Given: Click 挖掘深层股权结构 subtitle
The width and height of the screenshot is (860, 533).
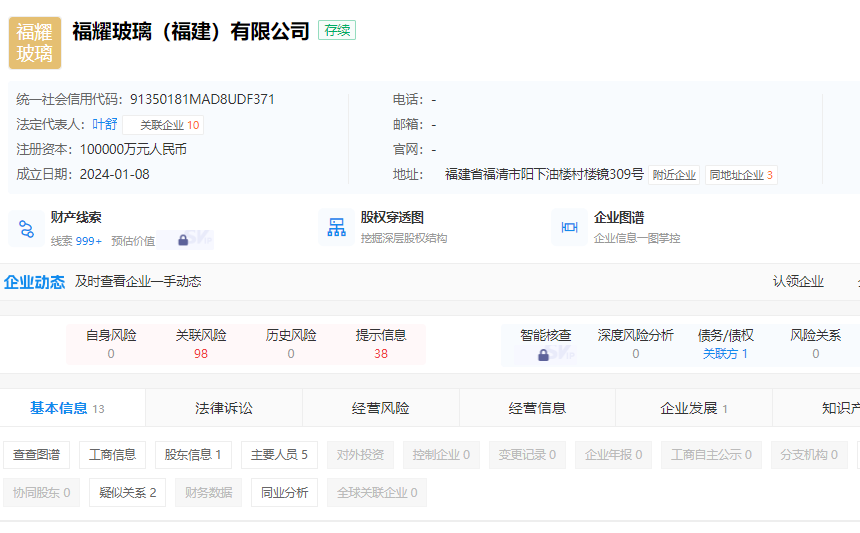Looking at the screenshot, I should [x=404, y=239].
